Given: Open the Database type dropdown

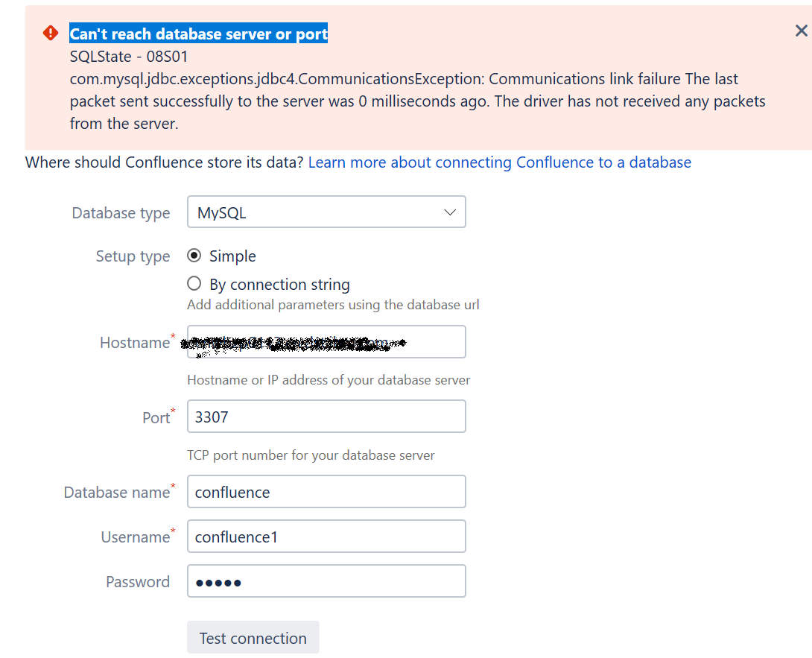Looking at the screenshot, I should tap(326, 212).
